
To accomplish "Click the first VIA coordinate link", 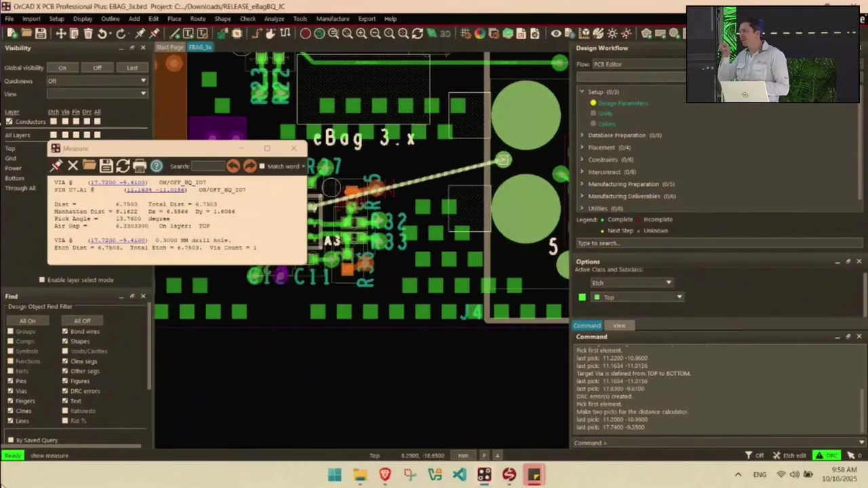I will (x=117, y=182).
